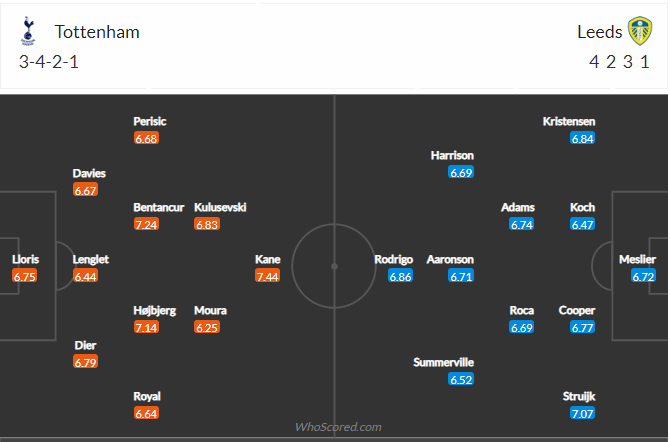Open the Tottenham team name link
The height and width of the screenshot is (442, 670).
(x=97, y=32)
